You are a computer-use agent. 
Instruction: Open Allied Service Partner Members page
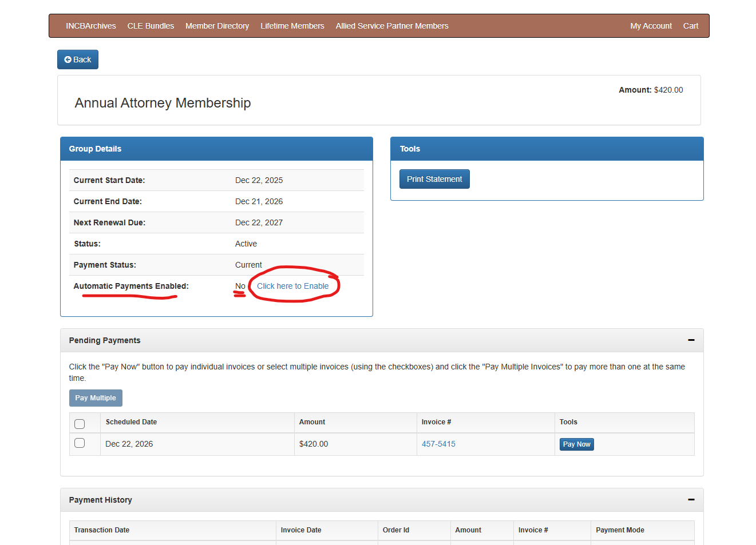click(x=391, y=26)
